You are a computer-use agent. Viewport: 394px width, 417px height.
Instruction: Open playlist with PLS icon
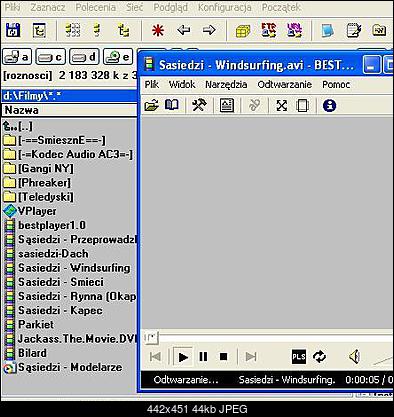pos(299,357)
